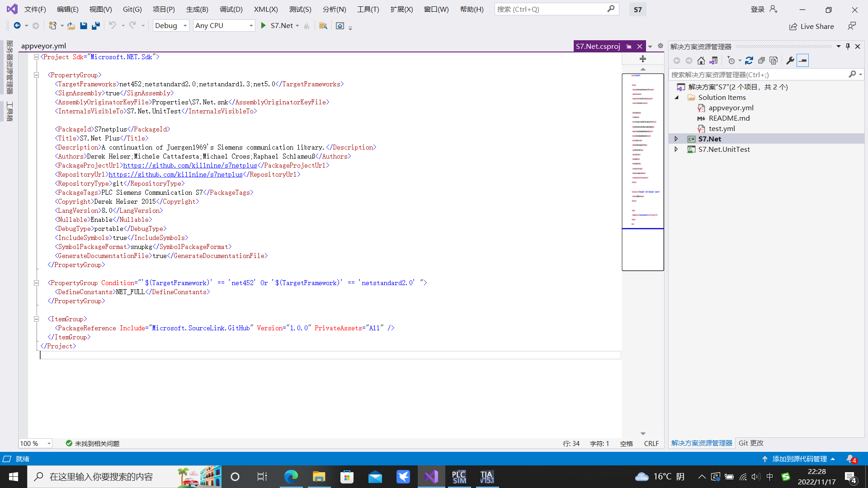Click the Find in Files toolbar icon
This screenshot has height=488, width=868.
(323, 26)
